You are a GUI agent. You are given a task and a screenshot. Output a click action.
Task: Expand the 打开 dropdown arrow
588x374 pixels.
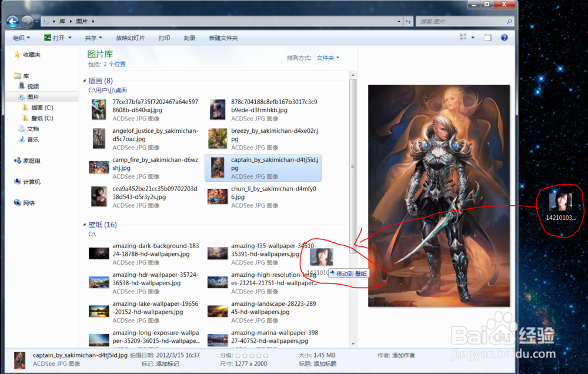point(70,38)
